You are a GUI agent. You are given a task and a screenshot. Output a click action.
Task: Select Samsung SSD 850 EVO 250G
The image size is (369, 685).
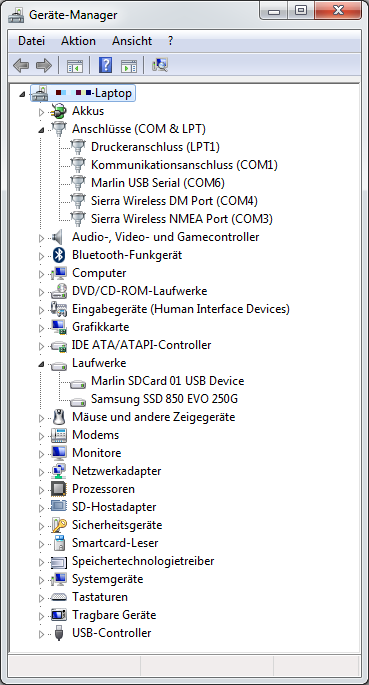(164, 399)
